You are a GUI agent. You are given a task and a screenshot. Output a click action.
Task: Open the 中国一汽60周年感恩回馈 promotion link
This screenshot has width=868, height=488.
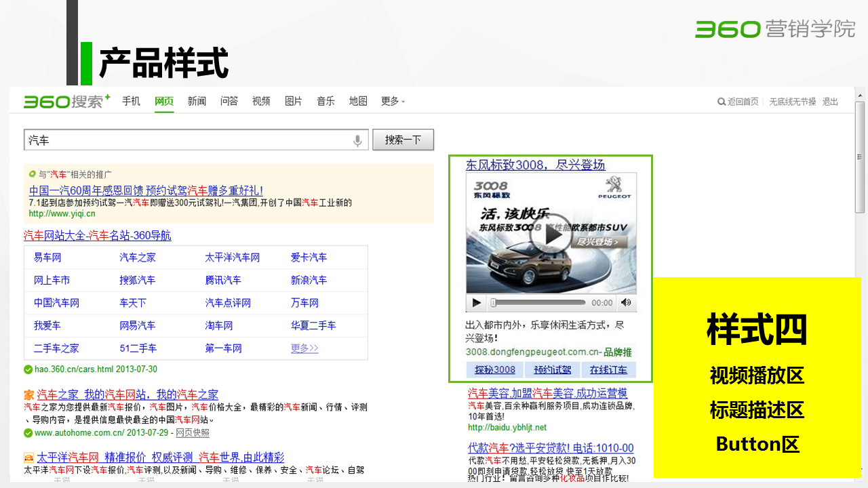(x=146, y=190)
